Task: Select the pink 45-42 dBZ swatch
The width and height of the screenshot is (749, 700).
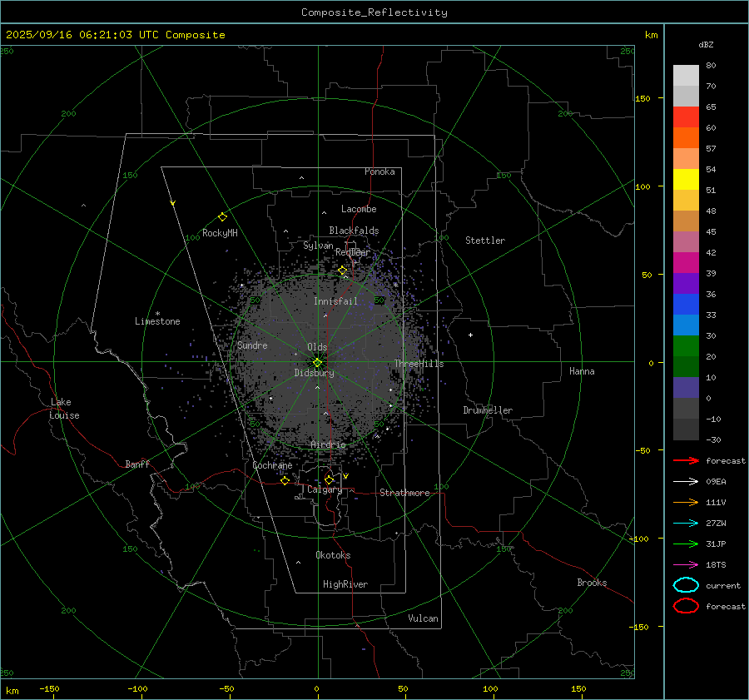Action: click(x=686, y=241)
